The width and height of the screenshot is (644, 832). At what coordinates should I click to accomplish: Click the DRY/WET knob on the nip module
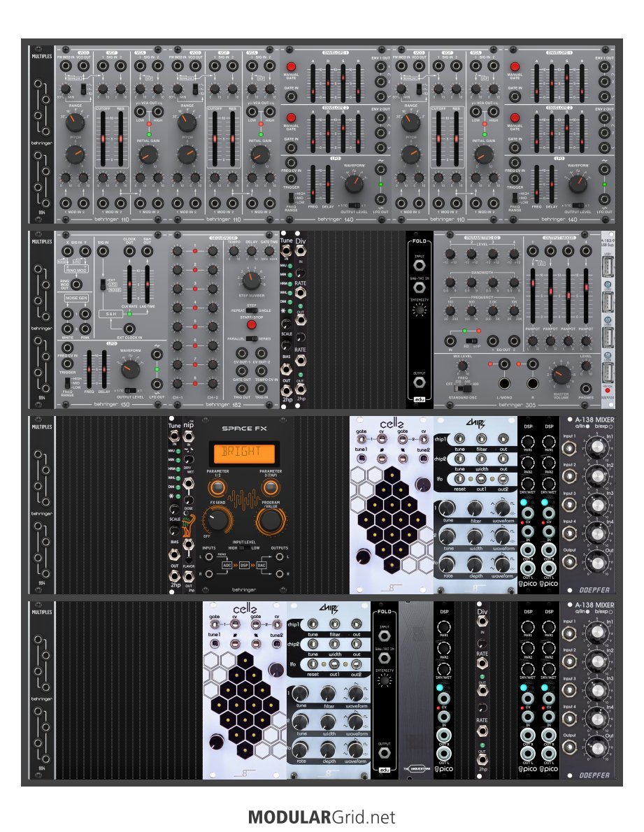click(x=188, y=459)
